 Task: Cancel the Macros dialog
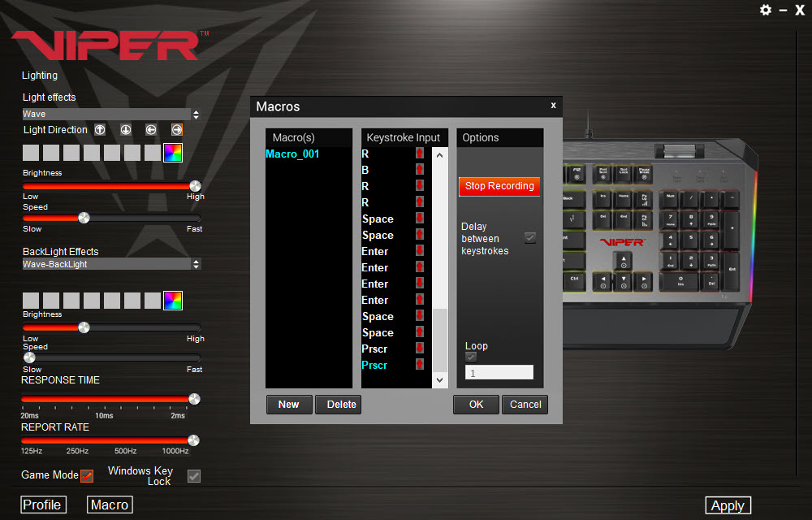click(525, 405)
